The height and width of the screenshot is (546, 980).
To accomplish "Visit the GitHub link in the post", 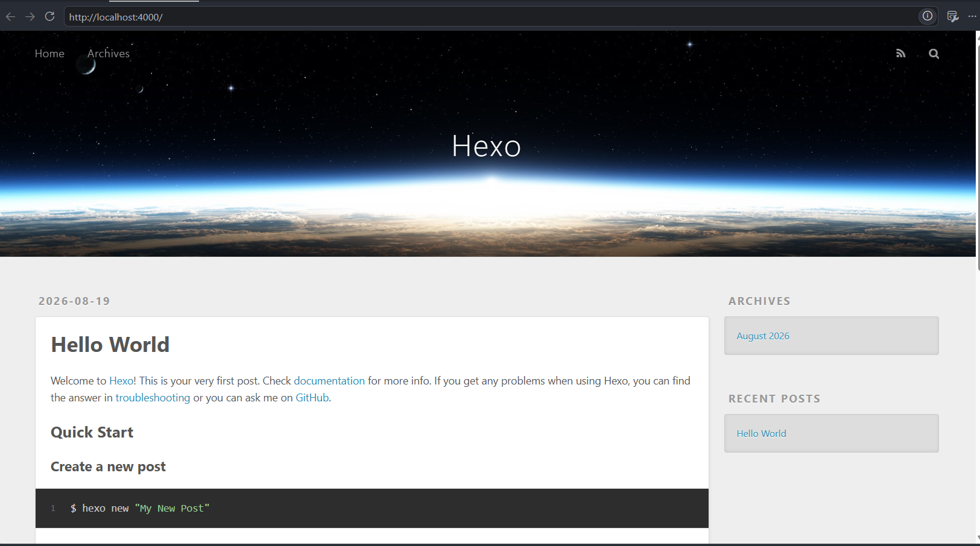I will pos(312,398).
